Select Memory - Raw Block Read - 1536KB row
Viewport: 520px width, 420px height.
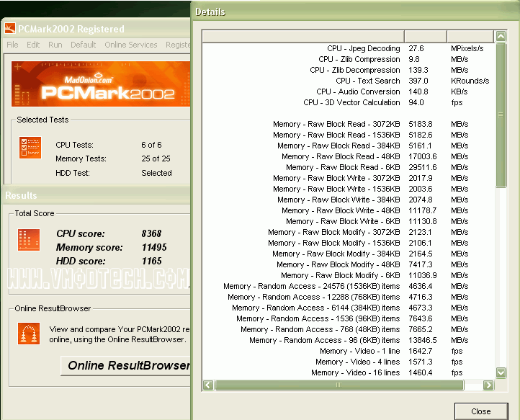click(x=348, y=135)
